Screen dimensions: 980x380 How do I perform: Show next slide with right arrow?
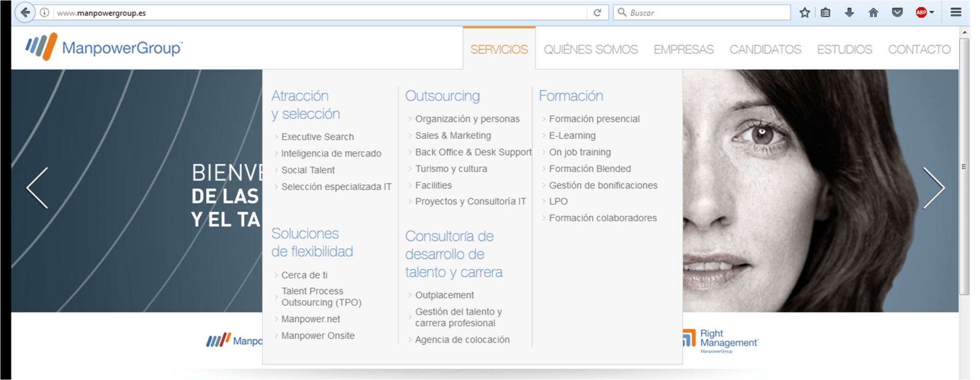point(934,188)
